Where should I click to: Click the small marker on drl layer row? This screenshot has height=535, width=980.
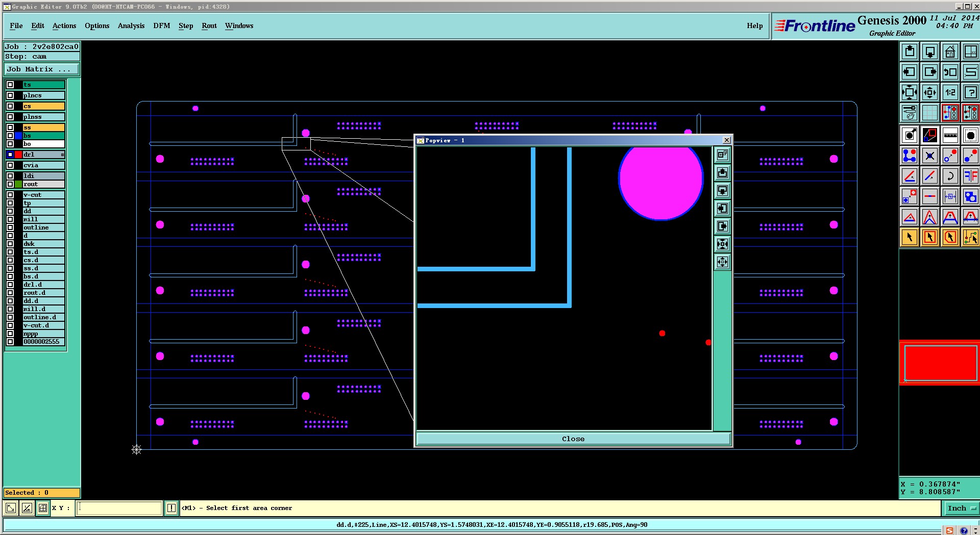[62, 155]
